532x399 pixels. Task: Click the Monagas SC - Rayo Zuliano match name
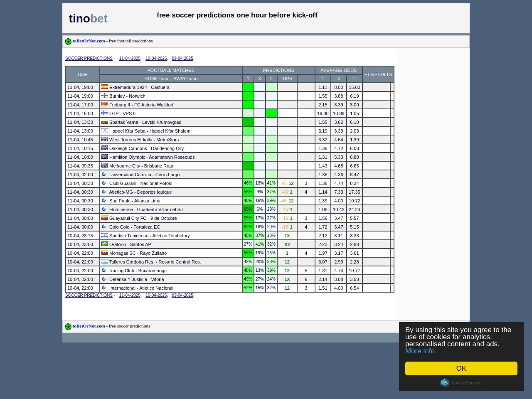point(138,253)
